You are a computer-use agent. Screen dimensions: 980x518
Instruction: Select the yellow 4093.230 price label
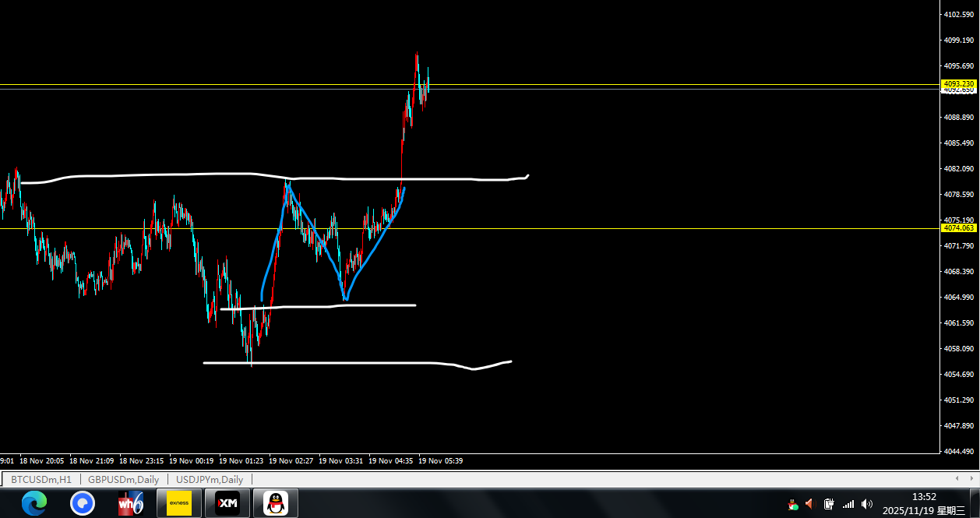tap(958, 83)
